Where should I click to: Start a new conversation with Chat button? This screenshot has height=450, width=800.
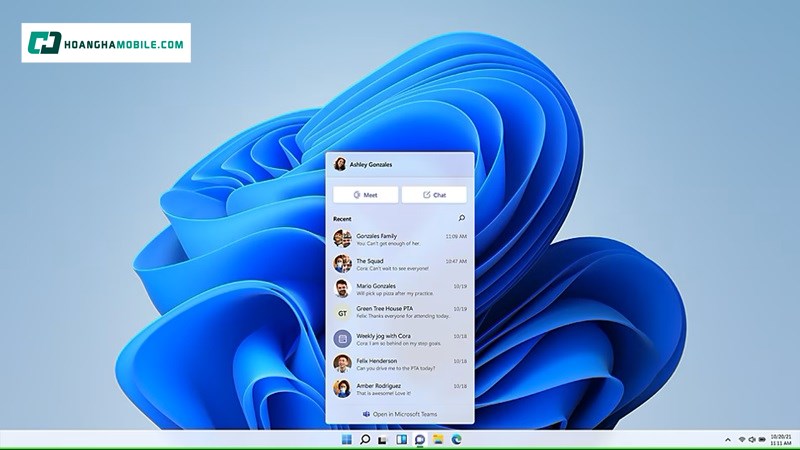pos(434,195)
